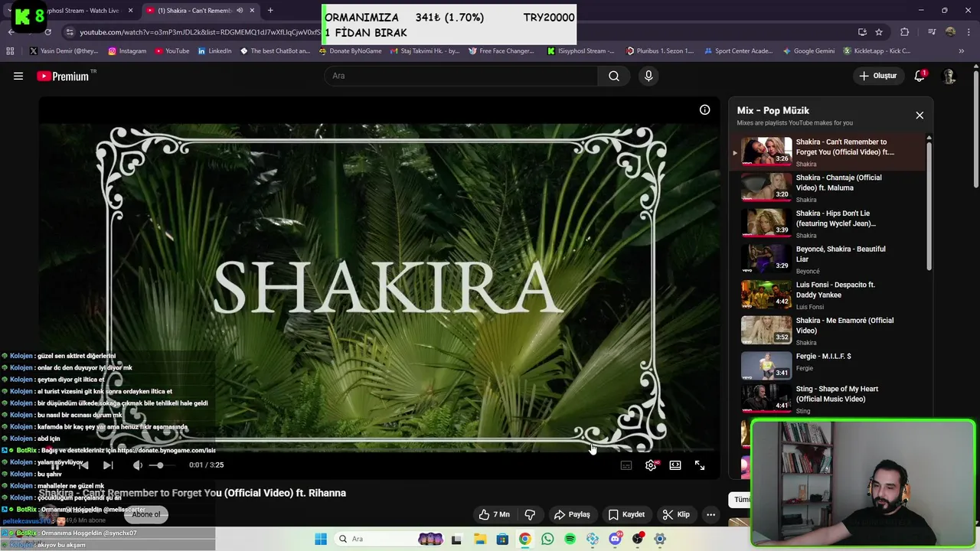Switch to the ISyphosI Stream browser tab
The height and width of the screenshot is (551, 980).
[x=83, y=11]
